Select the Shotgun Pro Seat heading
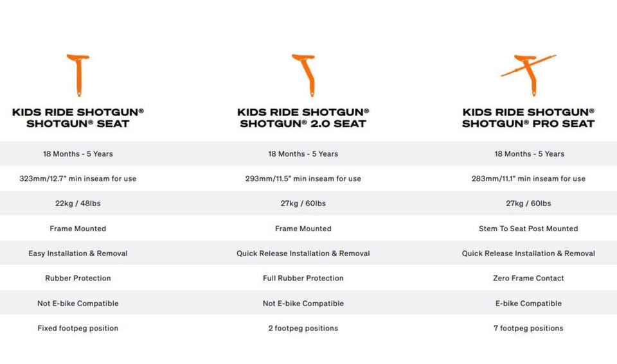 click(528, 118)
